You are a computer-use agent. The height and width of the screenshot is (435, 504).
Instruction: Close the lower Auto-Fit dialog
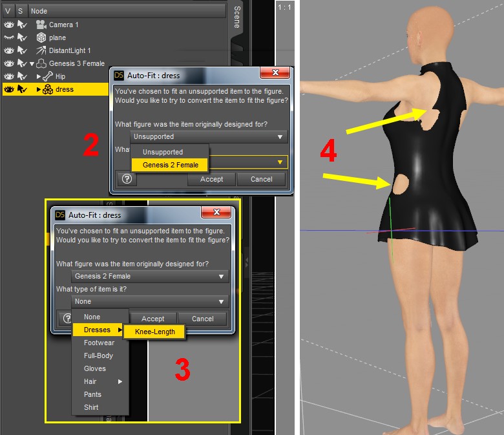point(216,212)
